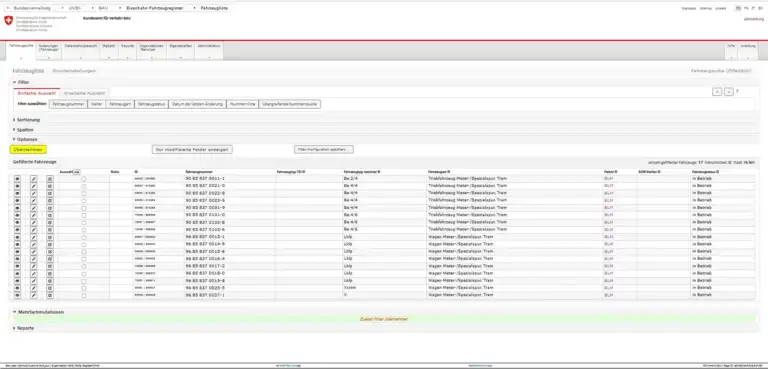Click Nur modifizierte Felder anzeigen button
The height and width of the screenshot is (369, 768).
pos(192,149)
